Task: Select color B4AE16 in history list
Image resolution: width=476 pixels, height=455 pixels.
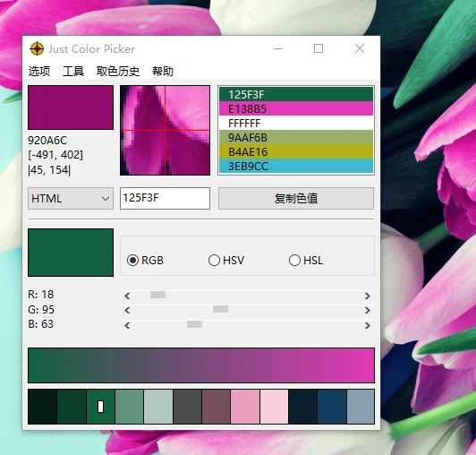Action: point(296,151)
